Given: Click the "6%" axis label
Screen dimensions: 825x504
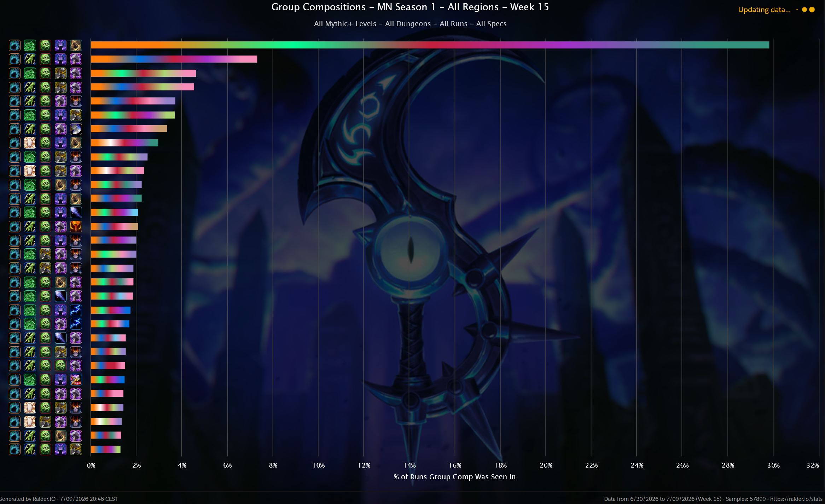Looking at the screenshot, I should pos(227,465).
